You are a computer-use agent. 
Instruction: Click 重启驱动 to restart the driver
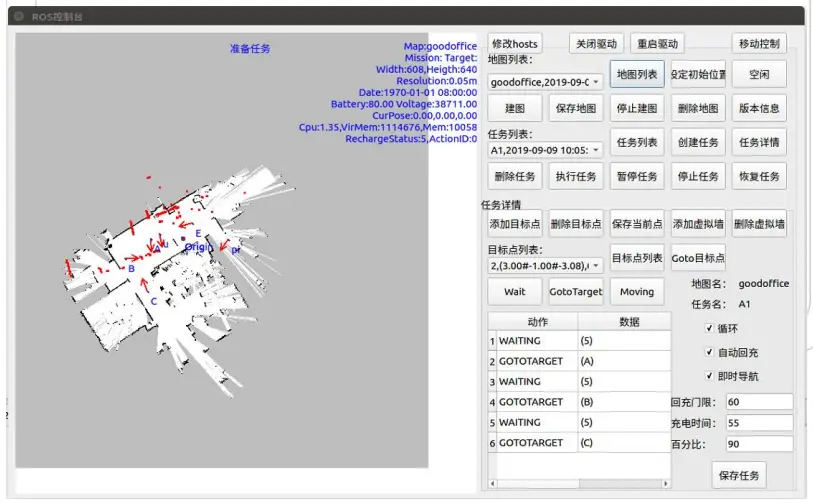point(657,44)
